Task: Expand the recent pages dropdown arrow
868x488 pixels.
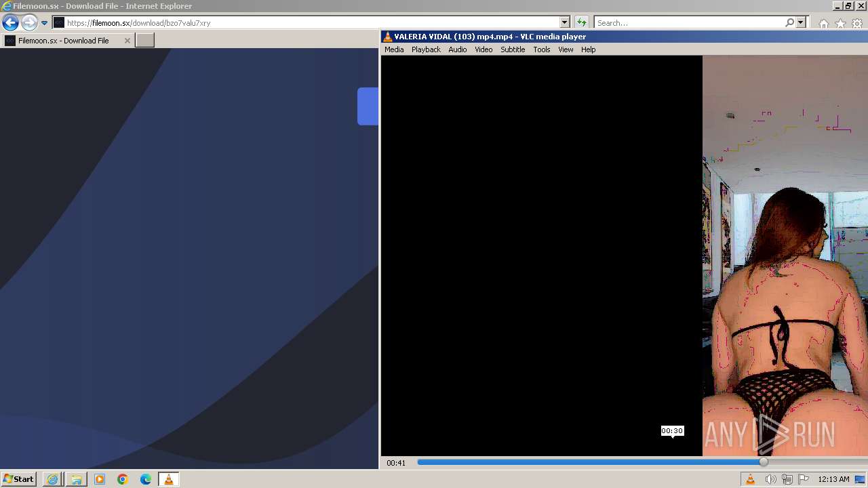Action: tap(44, 23)
